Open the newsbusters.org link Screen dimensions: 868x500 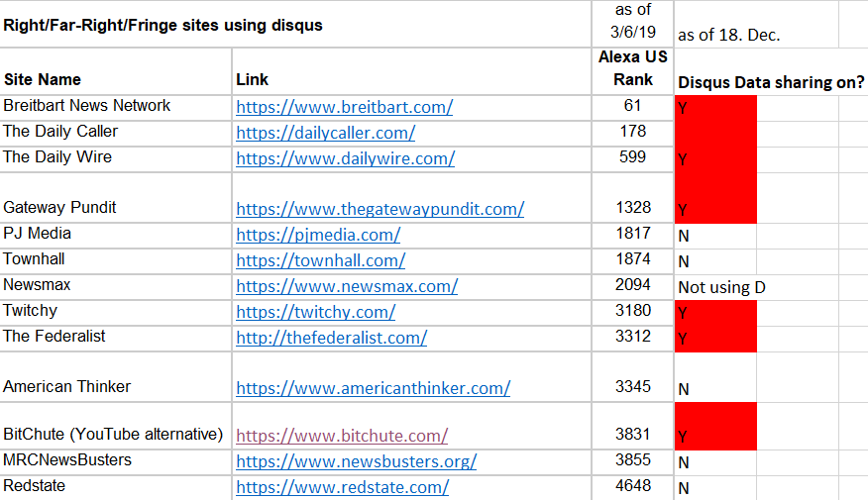coord(356,461)
